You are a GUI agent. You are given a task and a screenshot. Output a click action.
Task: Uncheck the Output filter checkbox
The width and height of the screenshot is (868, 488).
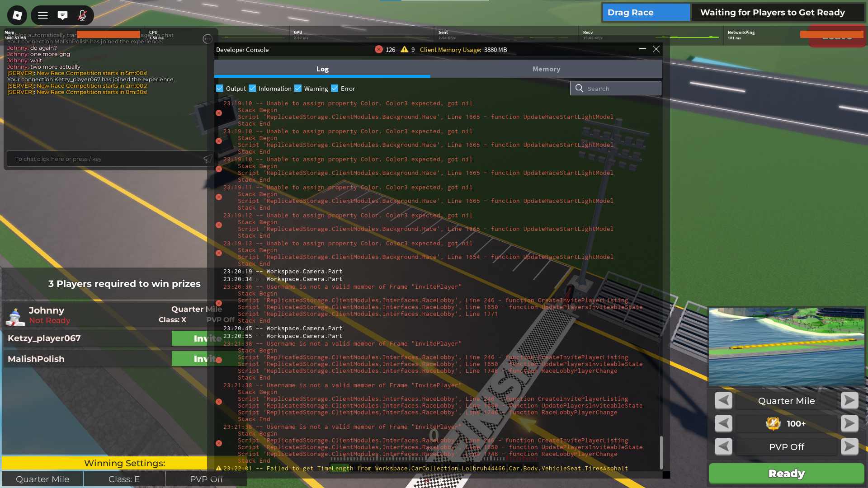pos(220,89)
